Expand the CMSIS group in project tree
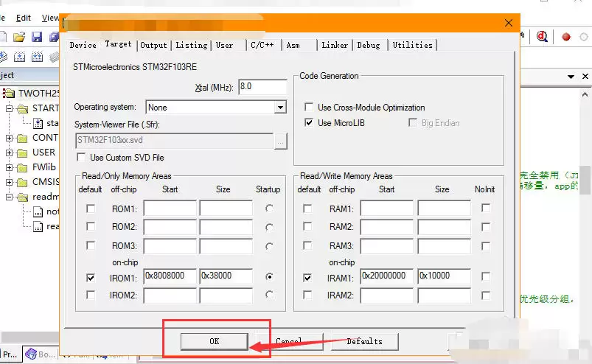 pos(9,182)
